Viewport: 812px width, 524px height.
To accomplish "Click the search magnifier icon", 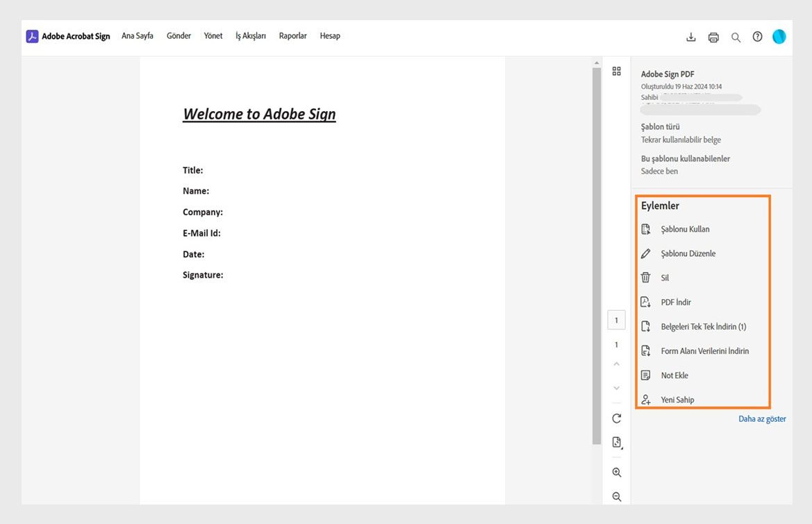I will (736, 37).
